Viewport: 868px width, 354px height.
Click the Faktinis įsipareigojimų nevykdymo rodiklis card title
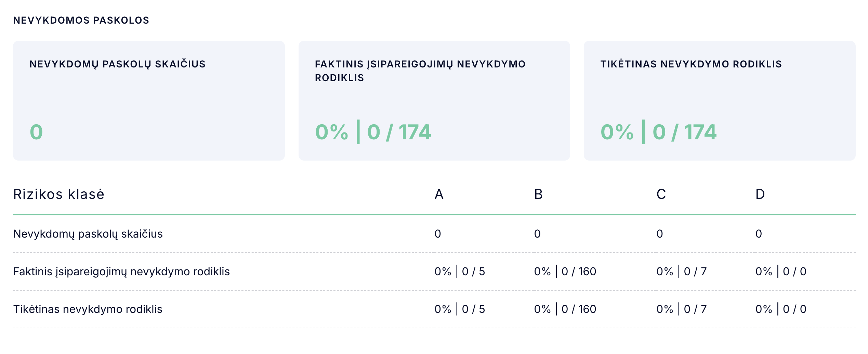[x=420, y=71]
